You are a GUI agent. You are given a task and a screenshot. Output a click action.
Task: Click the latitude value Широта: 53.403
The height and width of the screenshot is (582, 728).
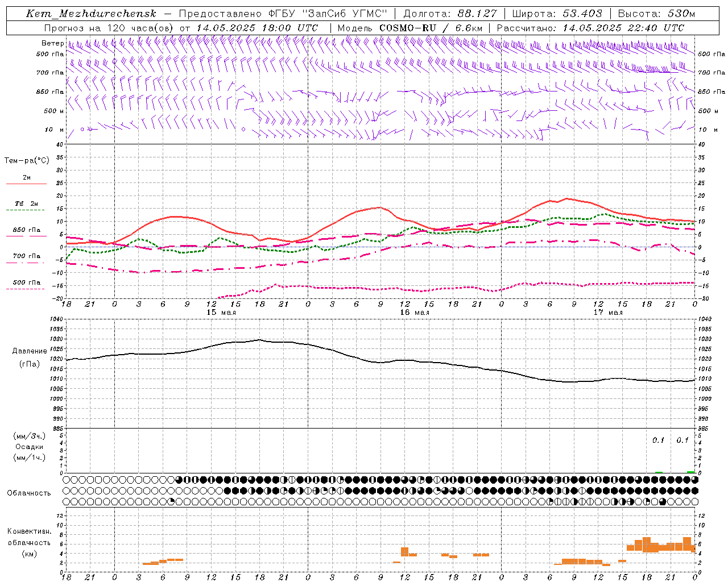(x=557, y=14)
